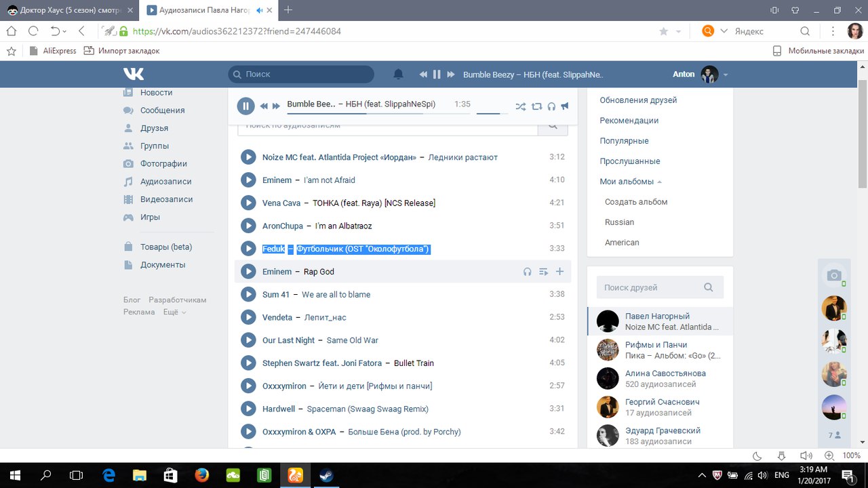Click the headphones icon in the player

[x=551, y=106]
